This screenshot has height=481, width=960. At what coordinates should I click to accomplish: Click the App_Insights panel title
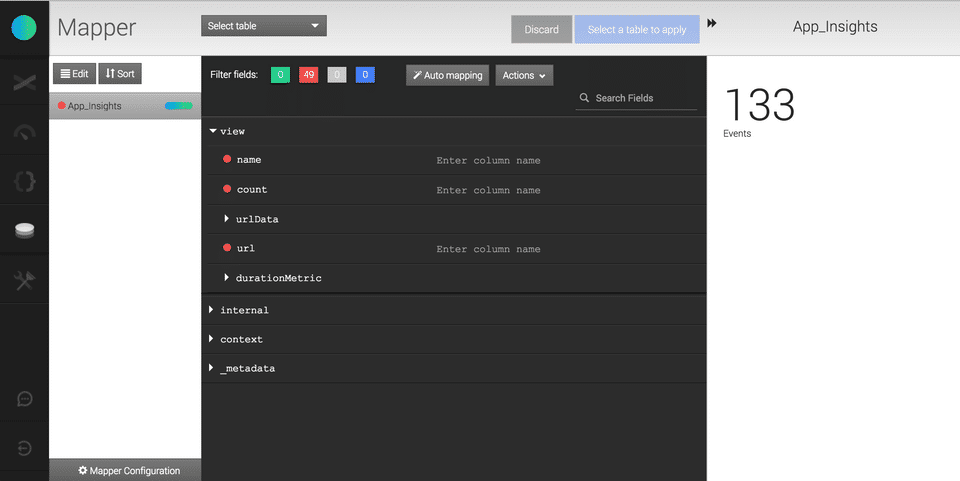(835, 26)
